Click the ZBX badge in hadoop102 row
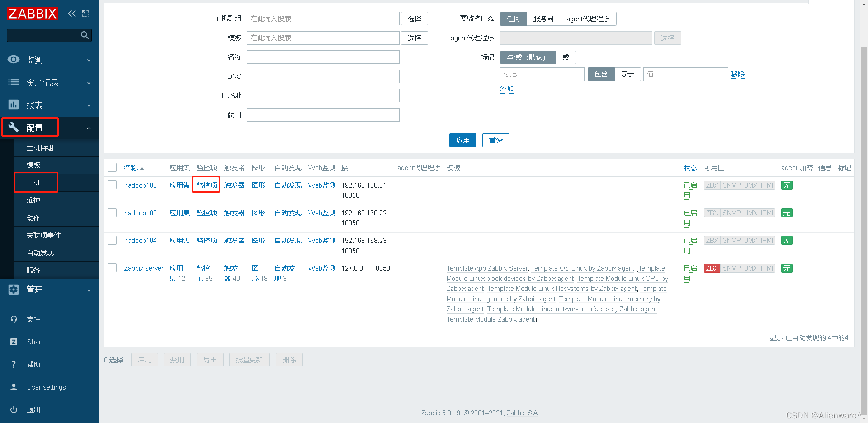The image size is (868, 423). coord(712,185)
